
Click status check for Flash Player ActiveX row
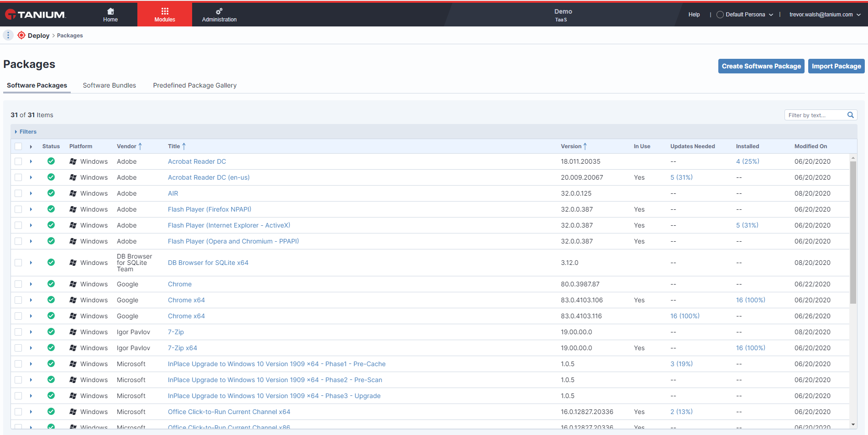[51, 225]
